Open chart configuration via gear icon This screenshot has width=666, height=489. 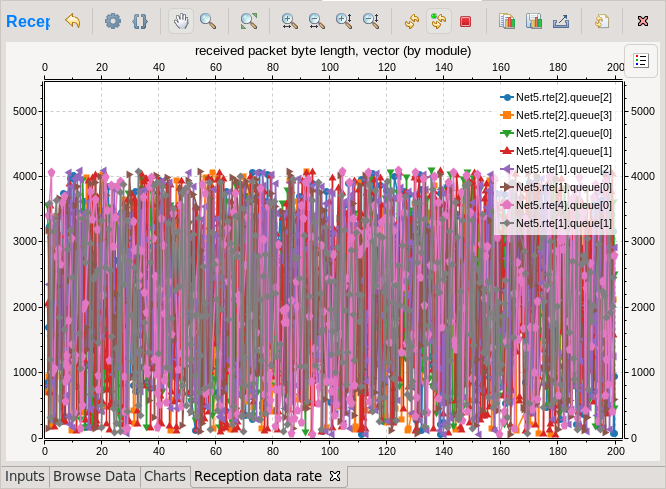[x=113, y=21]
